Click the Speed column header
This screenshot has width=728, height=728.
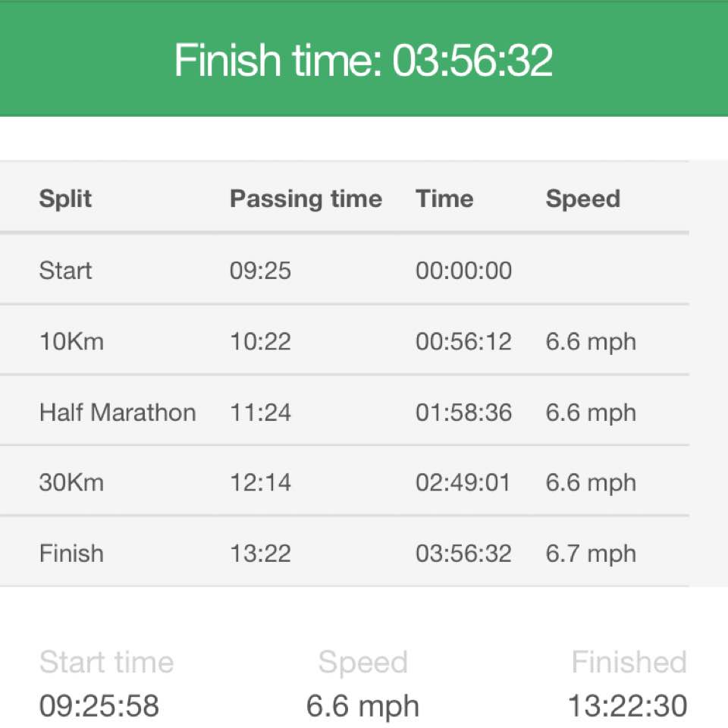(582, 199)
